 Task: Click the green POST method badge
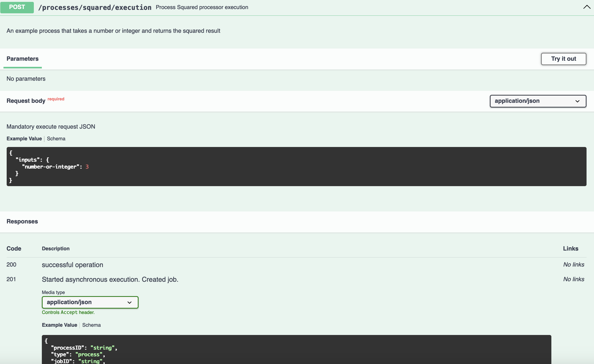click(17, 7)
